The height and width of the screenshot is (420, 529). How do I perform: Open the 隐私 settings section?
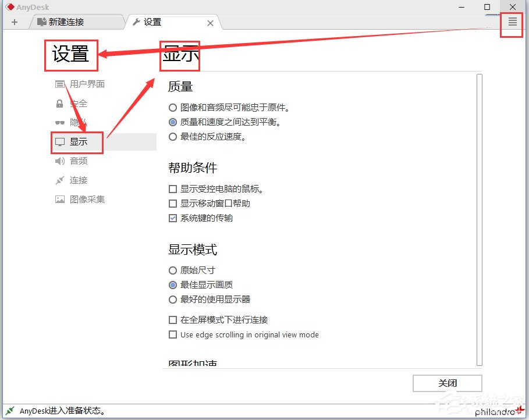point(77,122)
